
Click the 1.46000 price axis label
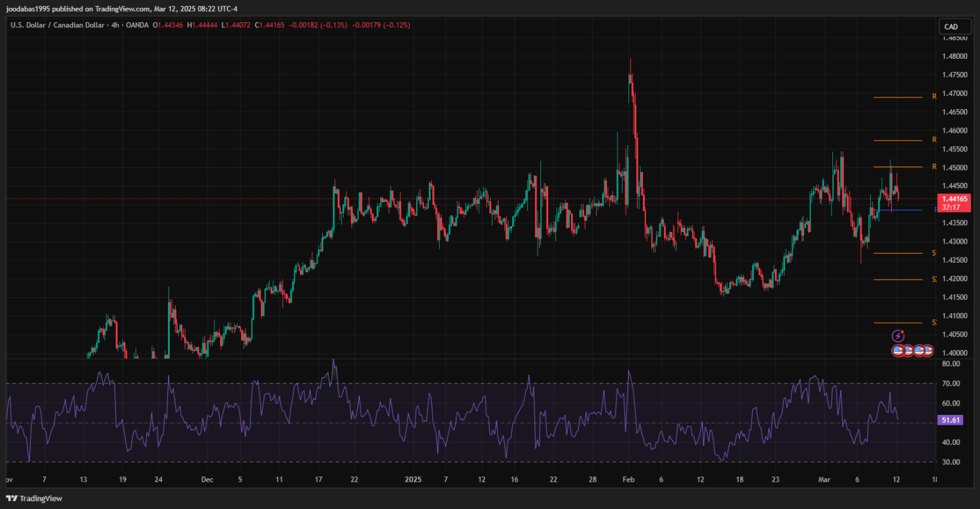(955, 131)
